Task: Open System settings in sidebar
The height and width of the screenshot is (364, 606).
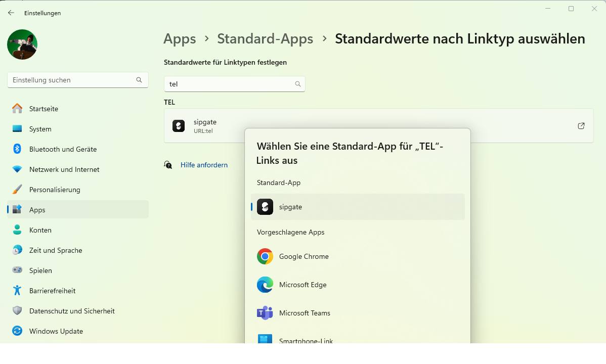Action: tap(78, 129)
